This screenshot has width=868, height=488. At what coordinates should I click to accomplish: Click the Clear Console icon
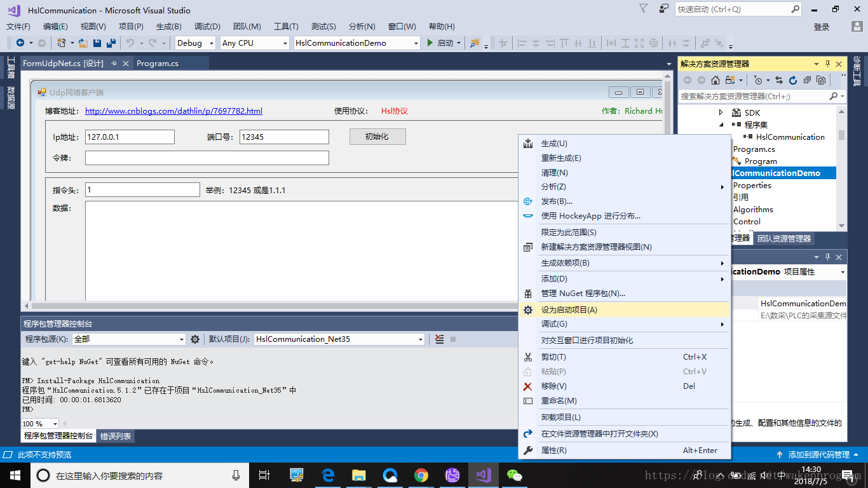(x=439, y=339)
